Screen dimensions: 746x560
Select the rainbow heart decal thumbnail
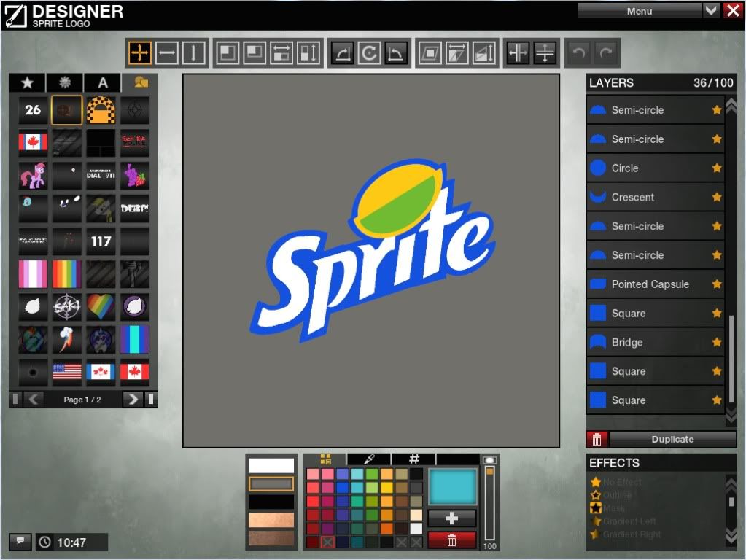click(101, 306)
